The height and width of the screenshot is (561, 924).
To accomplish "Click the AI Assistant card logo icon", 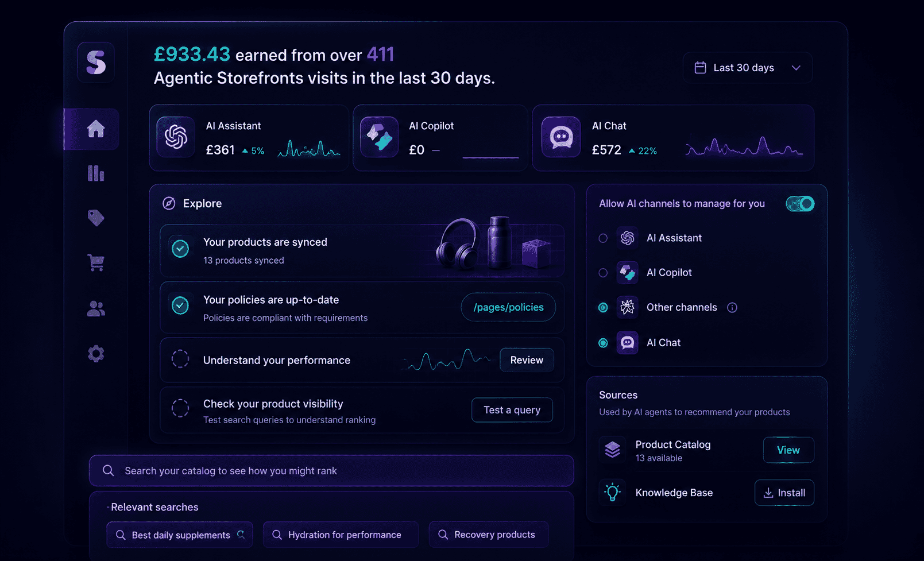I will 176,137.
